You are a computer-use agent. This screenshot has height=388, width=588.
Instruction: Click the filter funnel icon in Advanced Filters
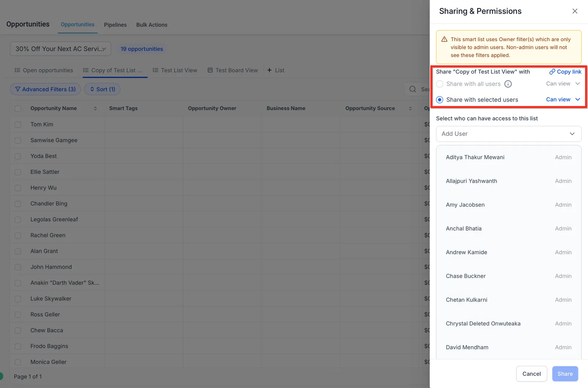click(18, 89)
